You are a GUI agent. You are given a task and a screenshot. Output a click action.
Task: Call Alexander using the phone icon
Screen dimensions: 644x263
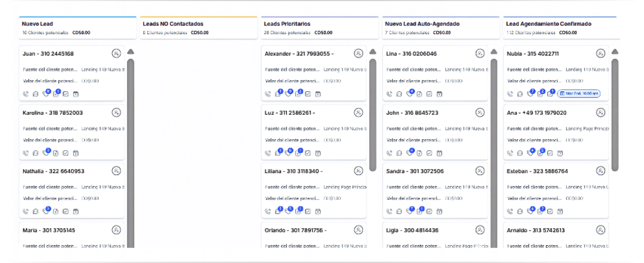pos(268,94)
